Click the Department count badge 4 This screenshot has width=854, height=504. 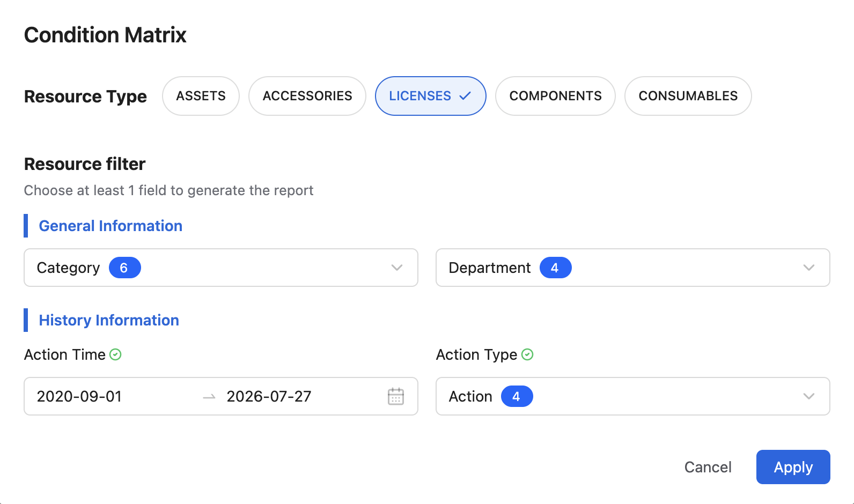[555, 268]
